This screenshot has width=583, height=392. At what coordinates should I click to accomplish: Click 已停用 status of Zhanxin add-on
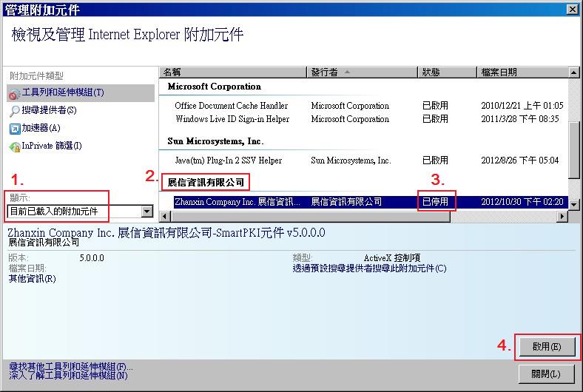pyautogui.click(x=435, y=202)
